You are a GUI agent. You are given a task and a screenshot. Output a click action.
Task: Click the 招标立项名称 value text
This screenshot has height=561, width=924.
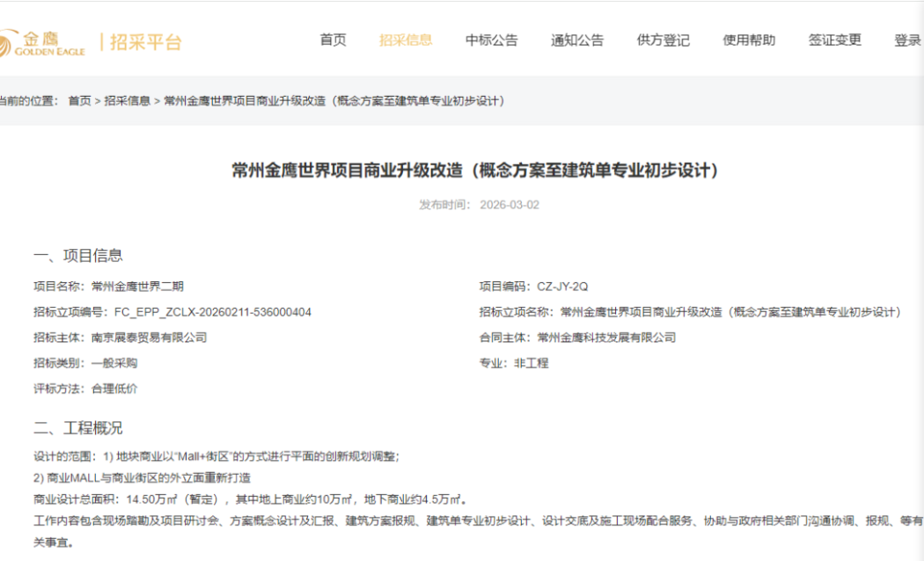click(x=730, y=312)
